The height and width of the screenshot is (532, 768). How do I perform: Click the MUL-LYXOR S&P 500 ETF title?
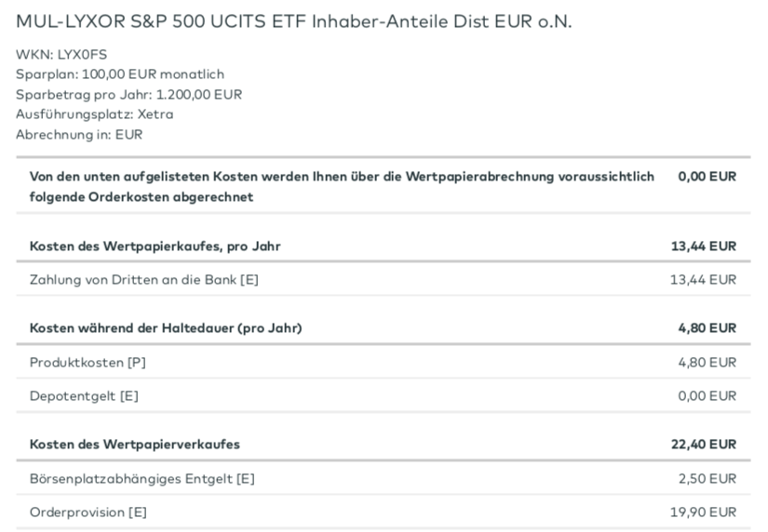coord(293,21)
